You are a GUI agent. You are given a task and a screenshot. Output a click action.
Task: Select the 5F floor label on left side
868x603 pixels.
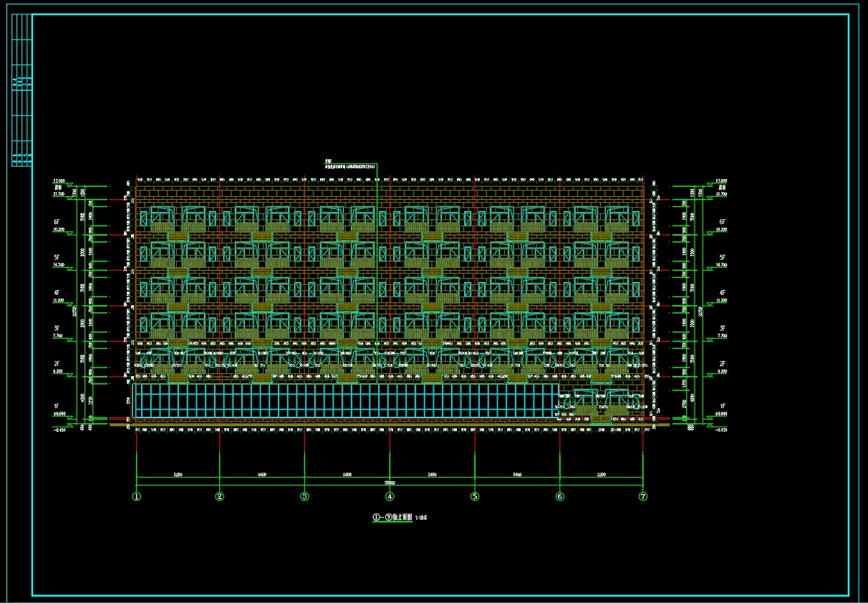pyautogui.click(x=58, y=258)
